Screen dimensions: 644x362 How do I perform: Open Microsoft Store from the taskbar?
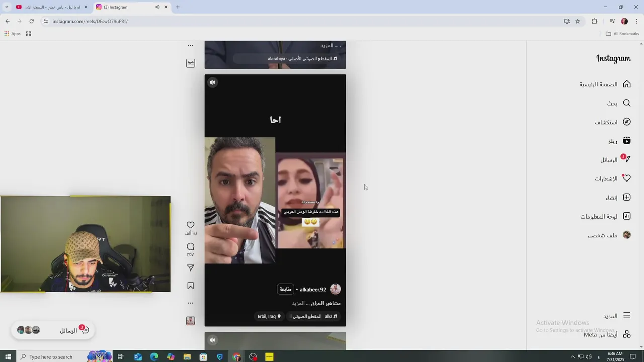pyautogui.click(x=203, y=357)
